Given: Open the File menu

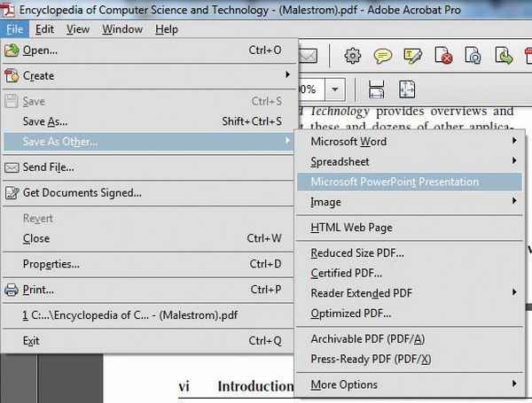Looking at the screenshot, I should point(14,29).
